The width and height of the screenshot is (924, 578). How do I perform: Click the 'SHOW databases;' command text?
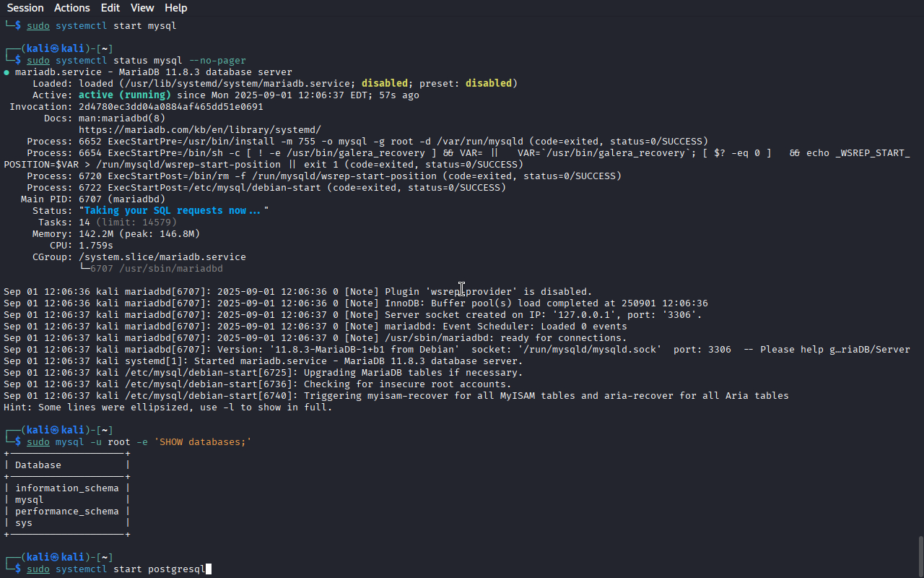(203, 442)
